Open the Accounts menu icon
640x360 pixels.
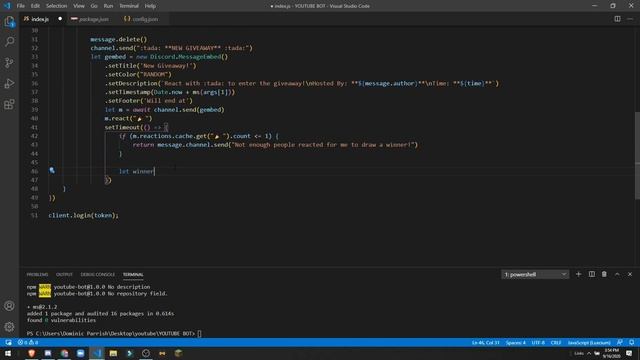[x=9, y=306]
